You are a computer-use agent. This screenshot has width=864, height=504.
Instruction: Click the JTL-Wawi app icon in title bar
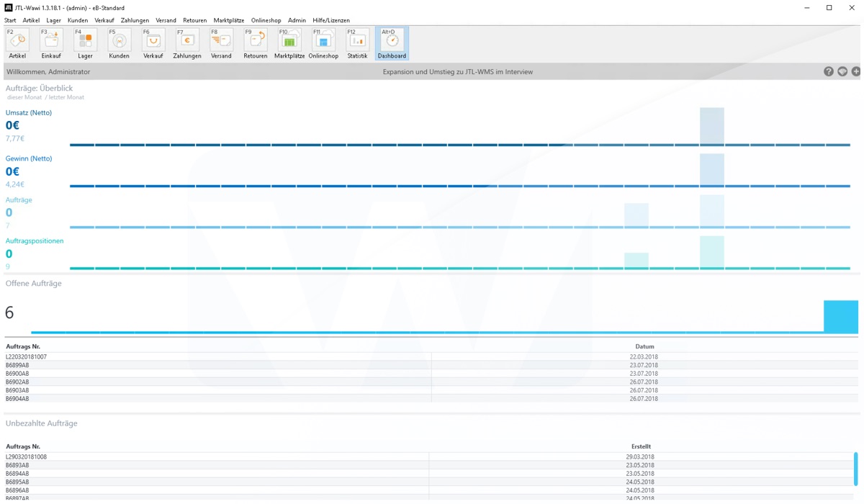(x=8, y=7)
